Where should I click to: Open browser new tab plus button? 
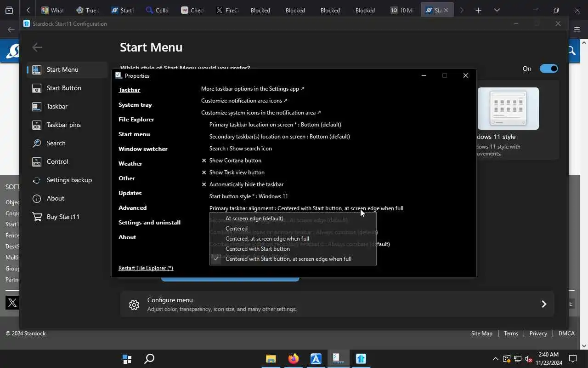(x=478, y=10)
